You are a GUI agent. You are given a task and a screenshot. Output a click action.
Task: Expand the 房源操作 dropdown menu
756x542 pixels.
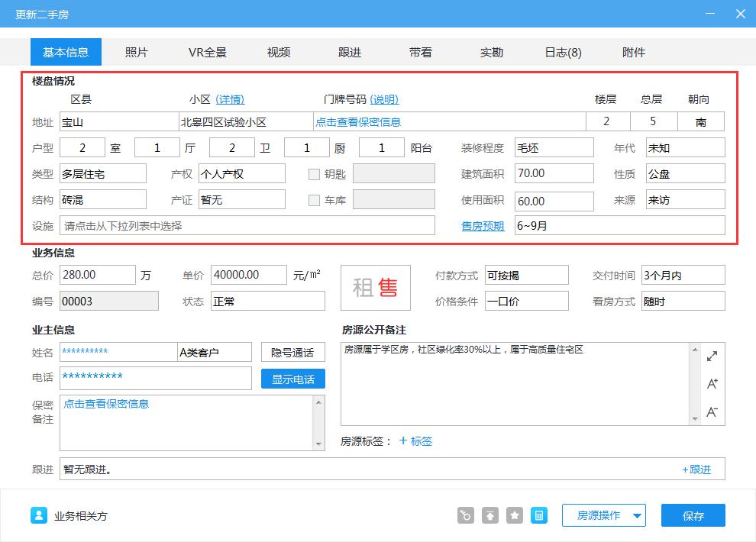tap(603, 515)
